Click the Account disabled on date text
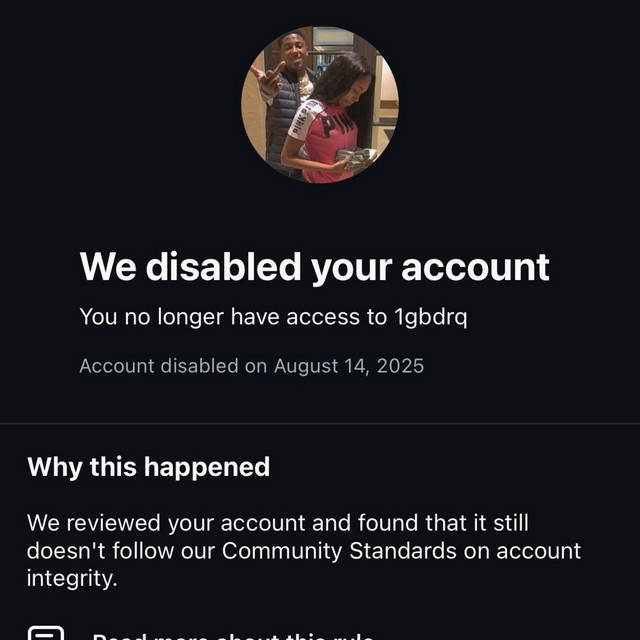Screen dimensions: 640x640 coord(251,366)
